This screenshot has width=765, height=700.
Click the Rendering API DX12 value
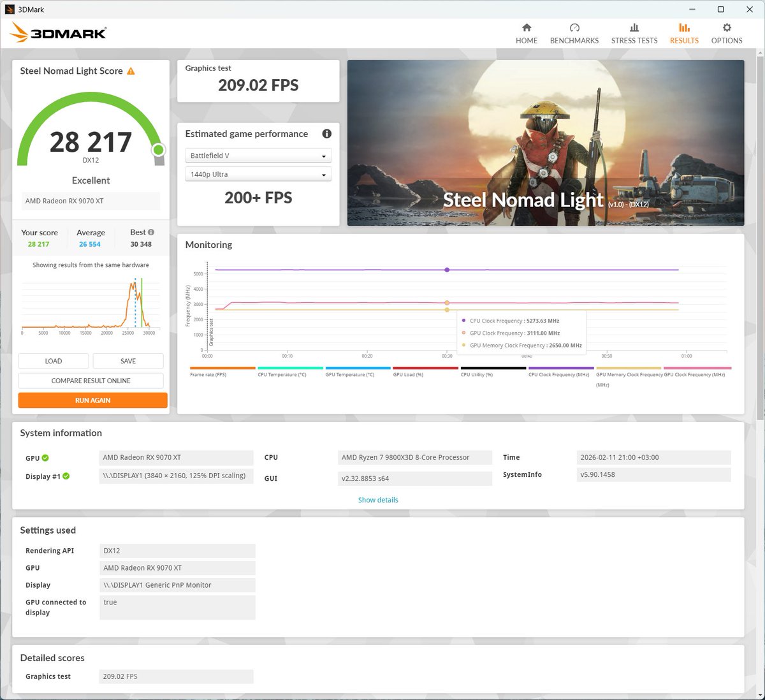pyautogui.click(x=177, y=551)
